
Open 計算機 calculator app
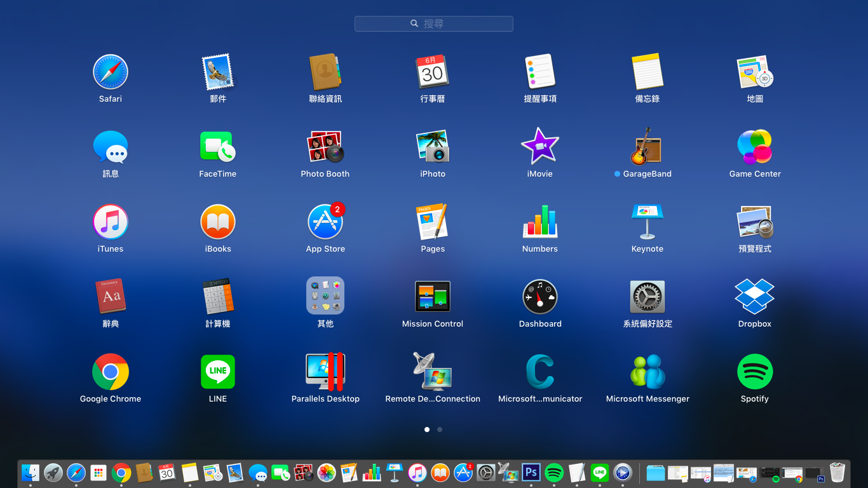(218, 297)
